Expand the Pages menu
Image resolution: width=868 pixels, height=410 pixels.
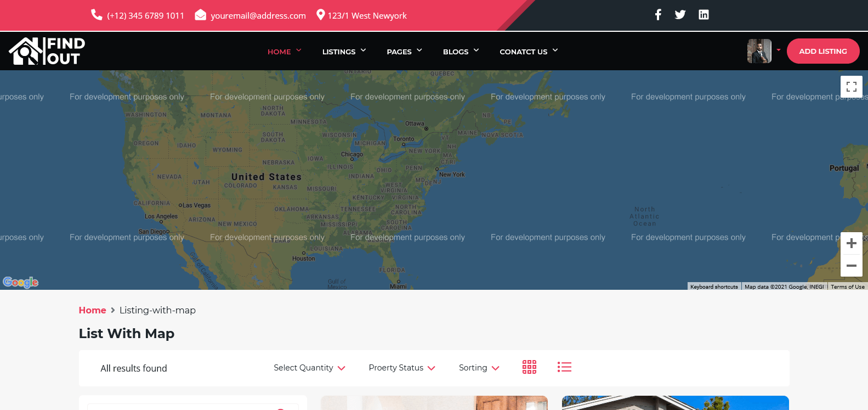coord(405,52)
